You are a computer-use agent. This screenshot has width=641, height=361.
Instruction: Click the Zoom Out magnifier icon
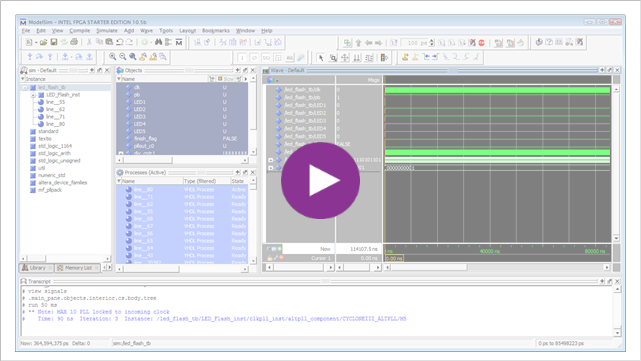123,57
